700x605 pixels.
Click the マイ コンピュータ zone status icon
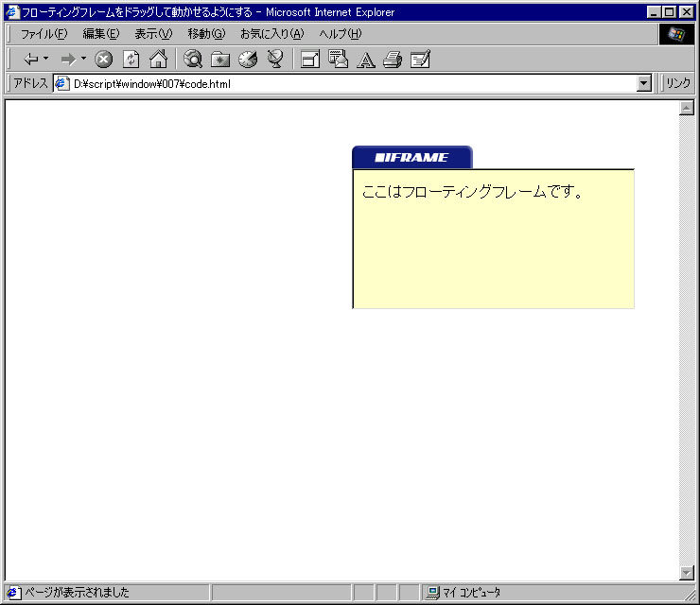pyautogui.click(x=432, y=593)
